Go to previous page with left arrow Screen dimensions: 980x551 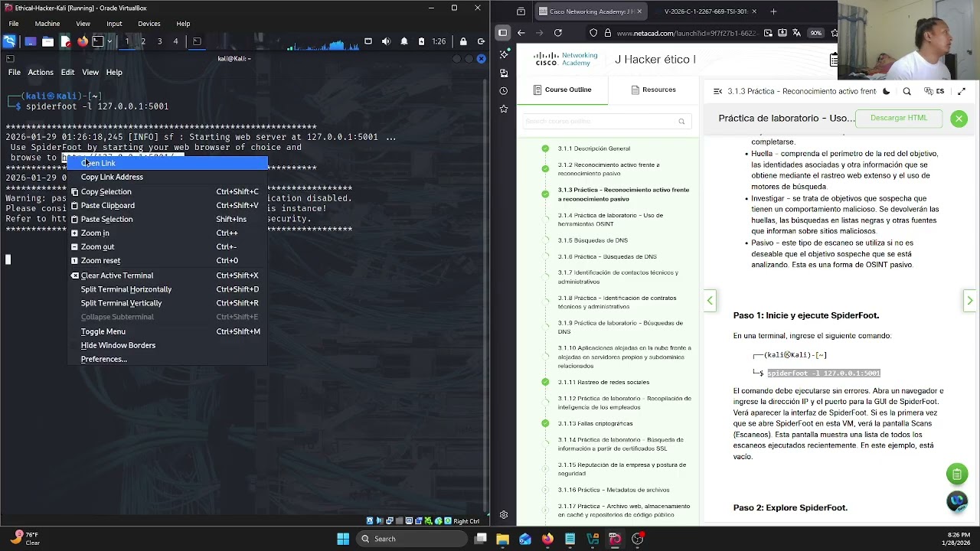tap(710, 300)
